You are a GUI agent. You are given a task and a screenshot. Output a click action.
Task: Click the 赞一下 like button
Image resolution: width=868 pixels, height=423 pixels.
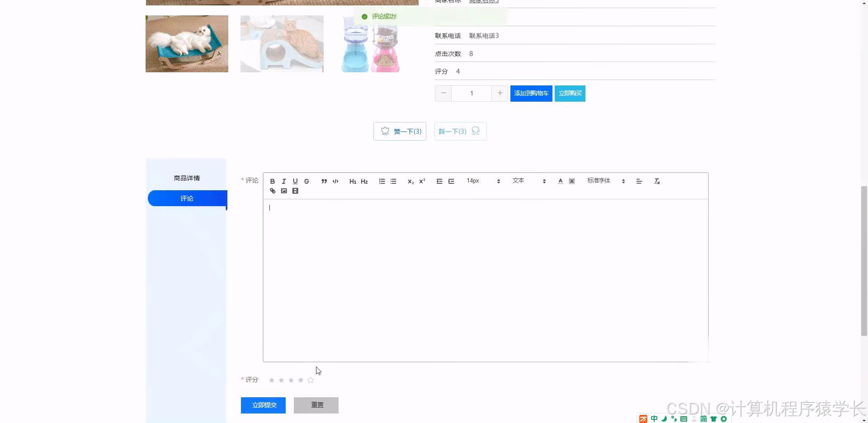400,131
